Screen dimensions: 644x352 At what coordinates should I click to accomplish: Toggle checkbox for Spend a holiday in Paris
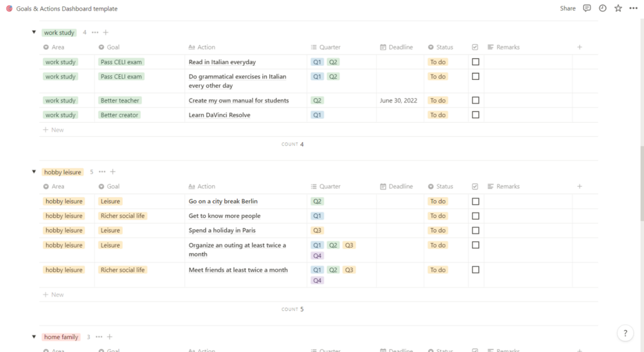[x=475, y=230]
